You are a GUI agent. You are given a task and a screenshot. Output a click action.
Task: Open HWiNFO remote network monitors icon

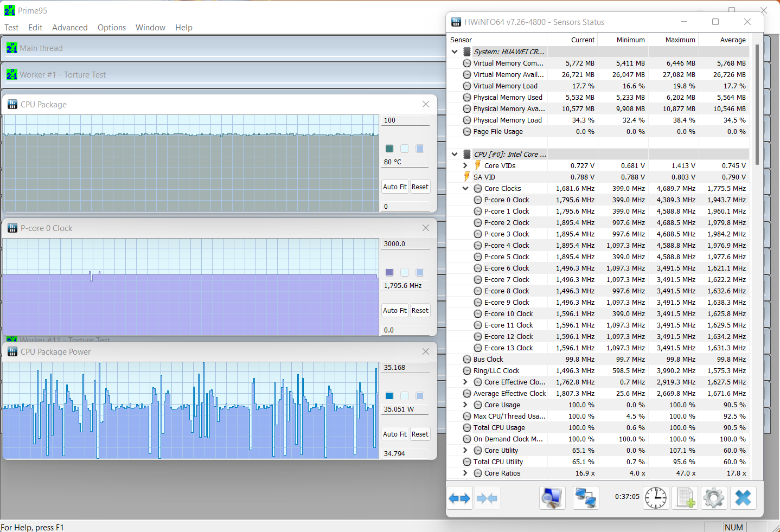click(586, 498)
